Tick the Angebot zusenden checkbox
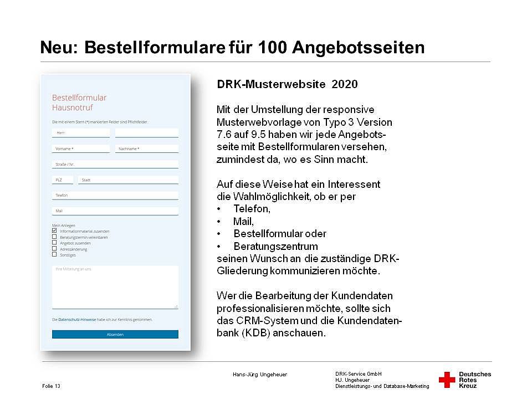This screenshot has height=399, width=532. pos(54,243)
